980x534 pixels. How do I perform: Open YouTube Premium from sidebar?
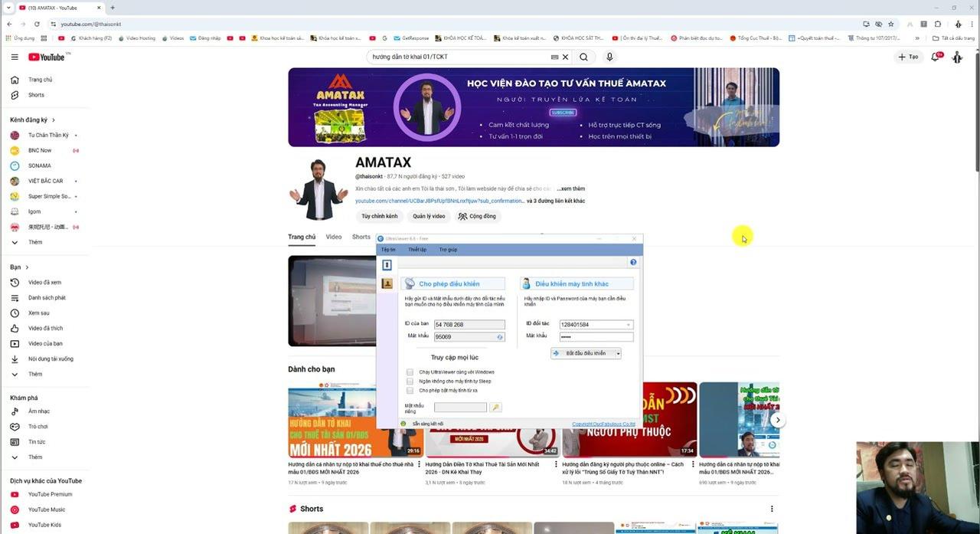[x=50, y=494]
